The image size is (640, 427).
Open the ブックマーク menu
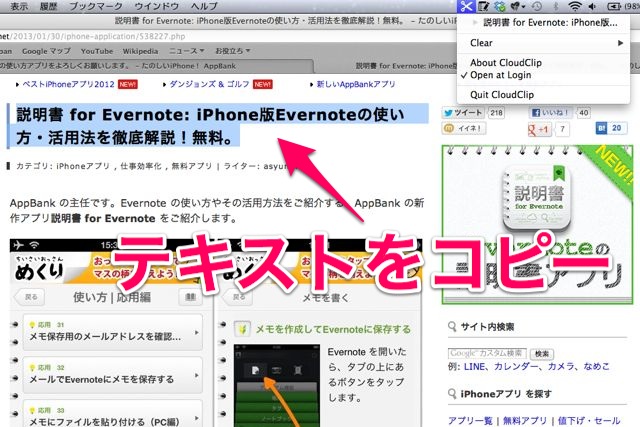(96, 6)
